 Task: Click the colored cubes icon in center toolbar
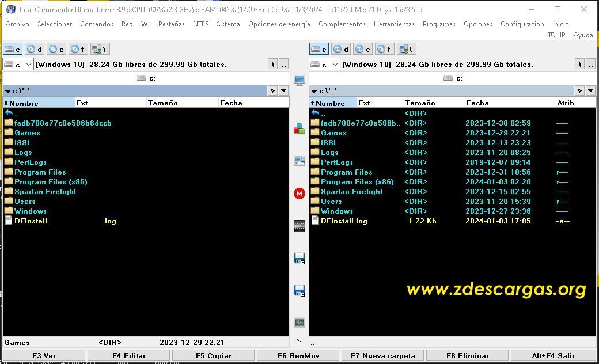[299, 128]
